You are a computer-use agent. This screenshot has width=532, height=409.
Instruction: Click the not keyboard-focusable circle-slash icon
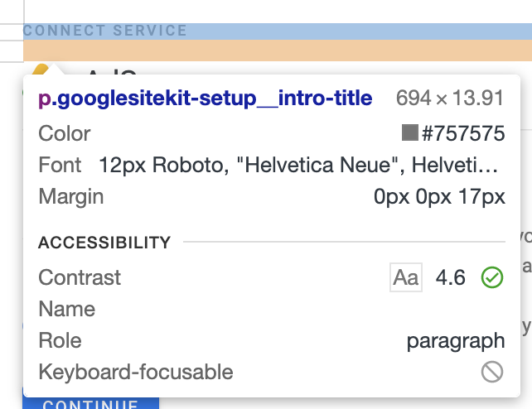tap(492, 372)
